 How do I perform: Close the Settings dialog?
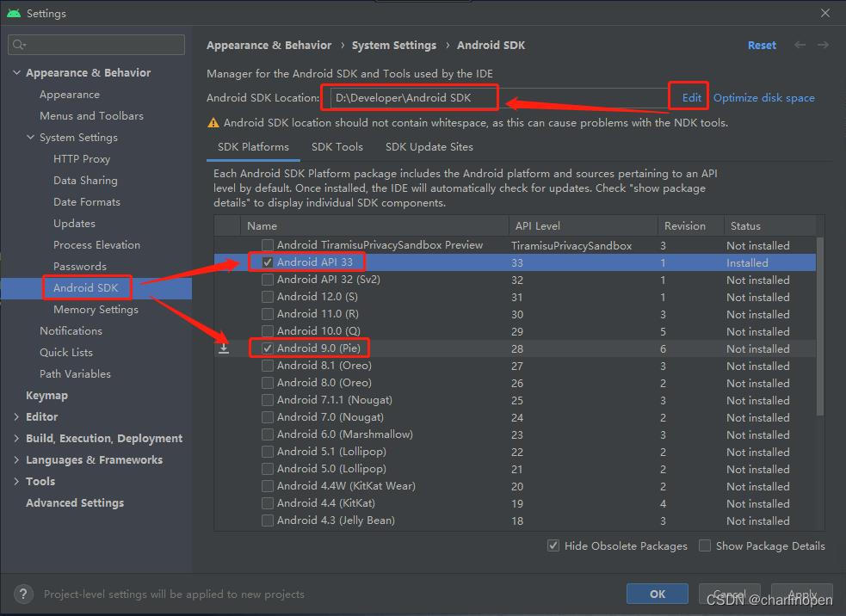(824, 13)
